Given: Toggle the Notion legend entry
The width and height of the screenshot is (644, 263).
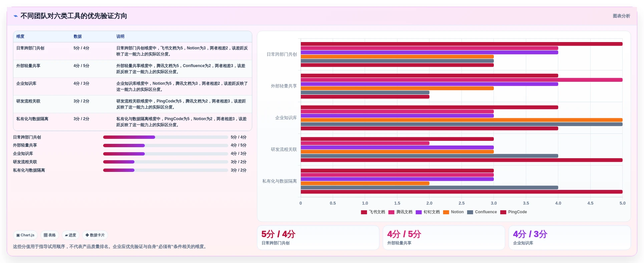Looking at the screenshot, I should 453,212.
